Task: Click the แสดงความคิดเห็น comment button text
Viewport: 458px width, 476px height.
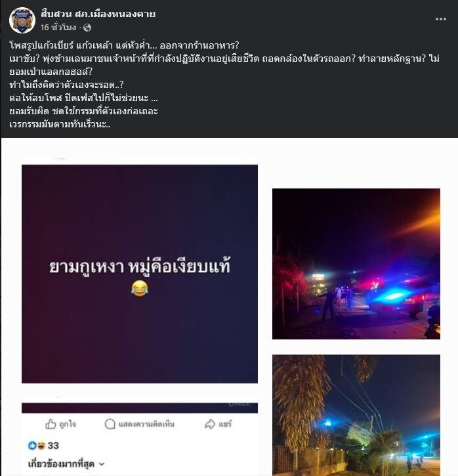Action: (146, 423)
